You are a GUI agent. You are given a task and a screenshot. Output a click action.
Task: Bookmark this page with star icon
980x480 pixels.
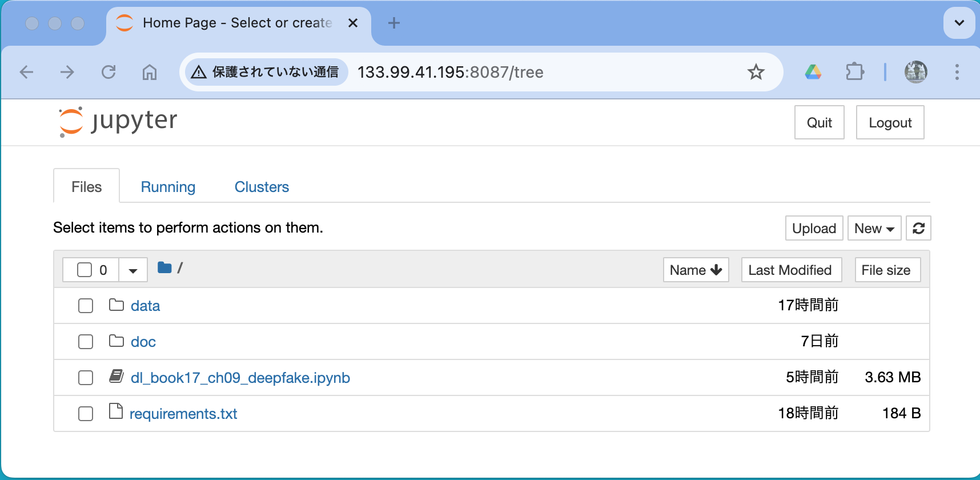pyautogui.click(x=756, y=72)
